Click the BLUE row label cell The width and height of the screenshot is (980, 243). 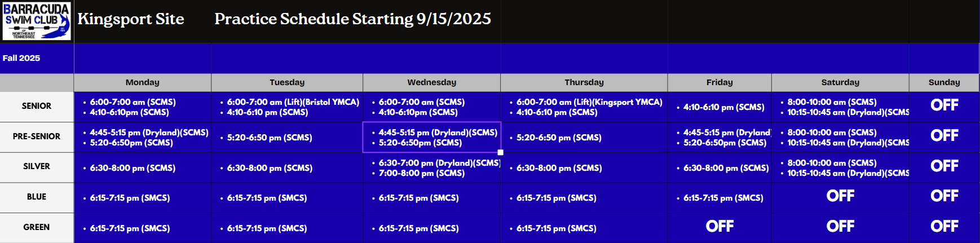[x=37, y=197]
